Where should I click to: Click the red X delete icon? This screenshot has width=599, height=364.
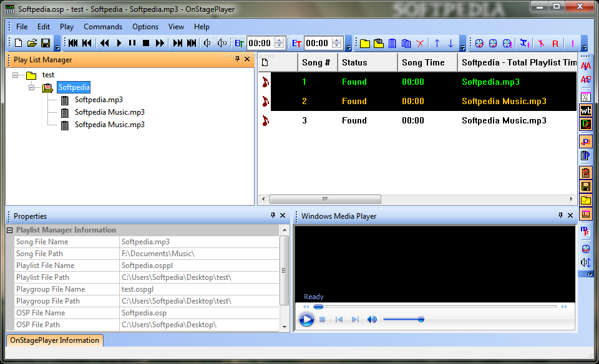tap(420, 44)
